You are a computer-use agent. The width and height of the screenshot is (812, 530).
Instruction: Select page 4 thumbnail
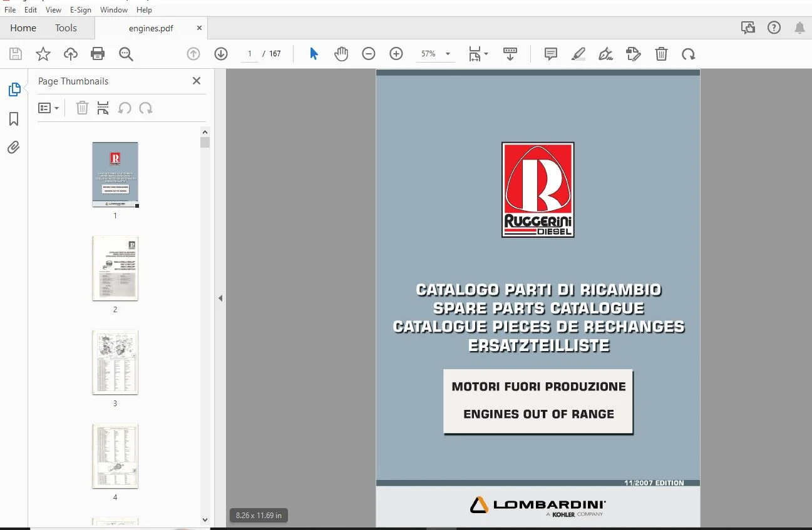point(115,456)
